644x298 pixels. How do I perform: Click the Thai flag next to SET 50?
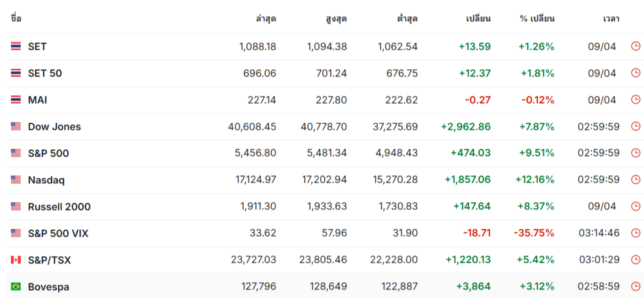point(16,73)
